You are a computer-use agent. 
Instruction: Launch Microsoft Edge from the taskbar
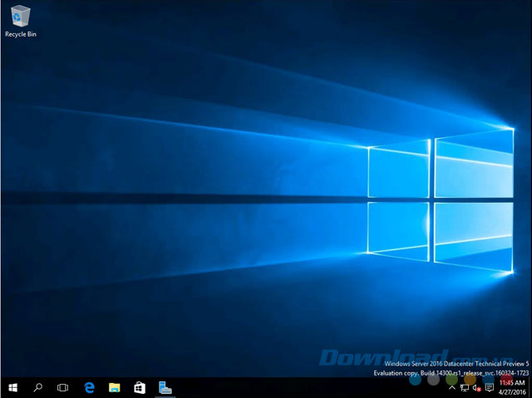click(89, 387)
